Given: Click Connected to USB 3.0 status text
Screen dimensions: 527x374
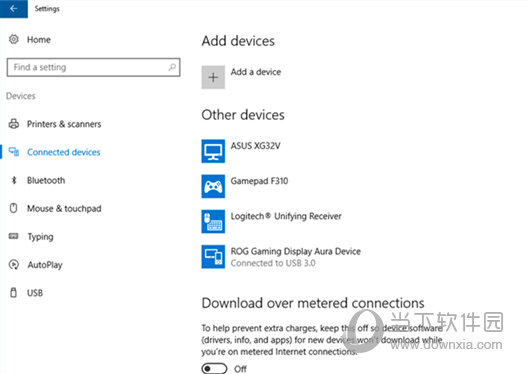Looking at the screenshot, I should pyautogui.click(x=273, y=263).
